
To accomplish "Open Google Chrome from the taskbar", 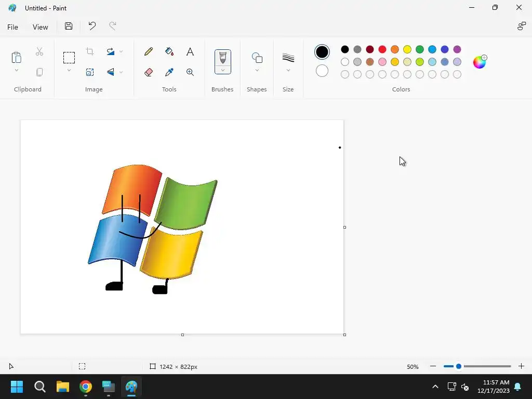I will click(86, 387).
